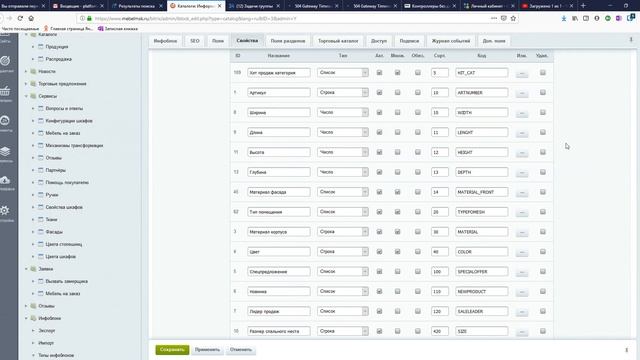Viewport: 640px width, 360px height.
Task: Bookmark this page with the star icon
Action: [x=513, y=18]
